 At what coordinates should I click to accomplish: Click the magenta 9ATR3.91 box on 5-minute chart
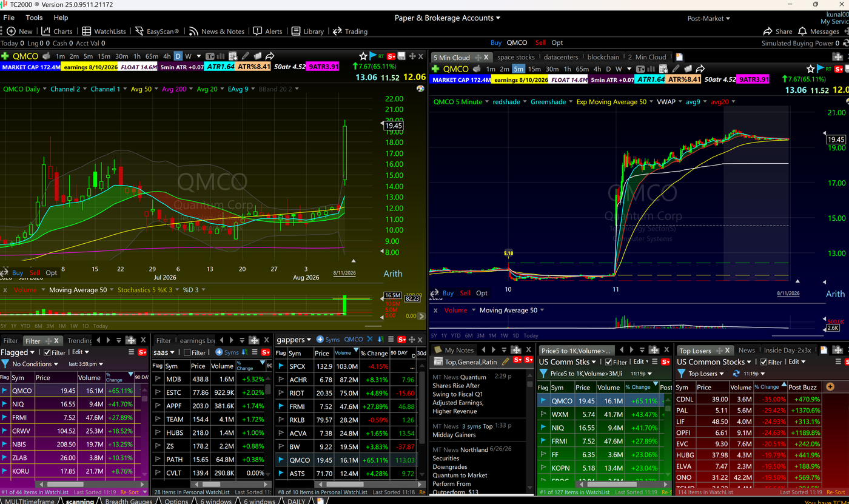pyautogui.click(x=753, y=79)
